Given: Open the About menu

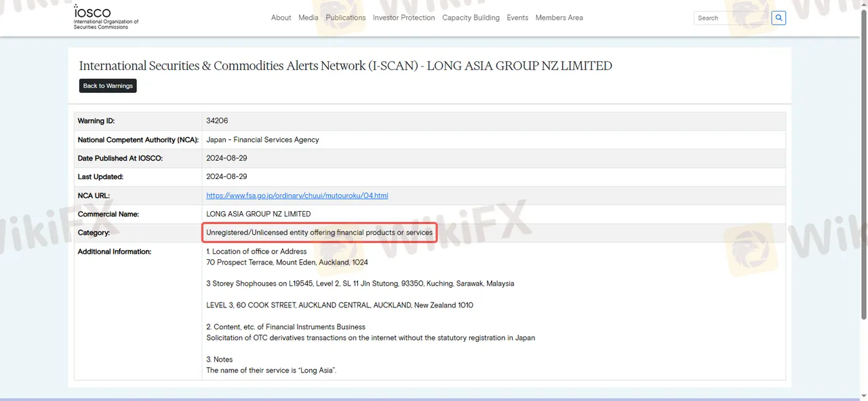Looking at the screenshot, I should coord(281,18).
